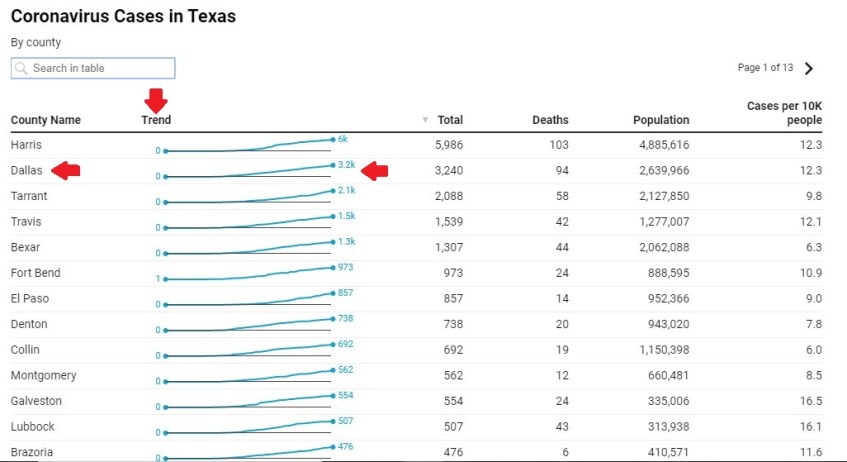Click the Page 1 of 13 indicator
The width and height of the screenshot is (847, 462).
coord(765,68)
